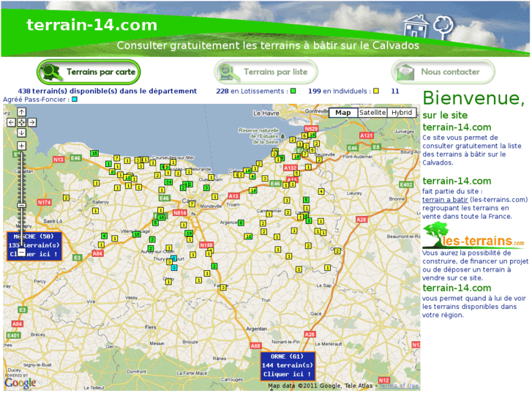532x399 pixels.
Task: Select lower cyan marker below Thury-Harcourt
Action: click(x=174, y=268)
